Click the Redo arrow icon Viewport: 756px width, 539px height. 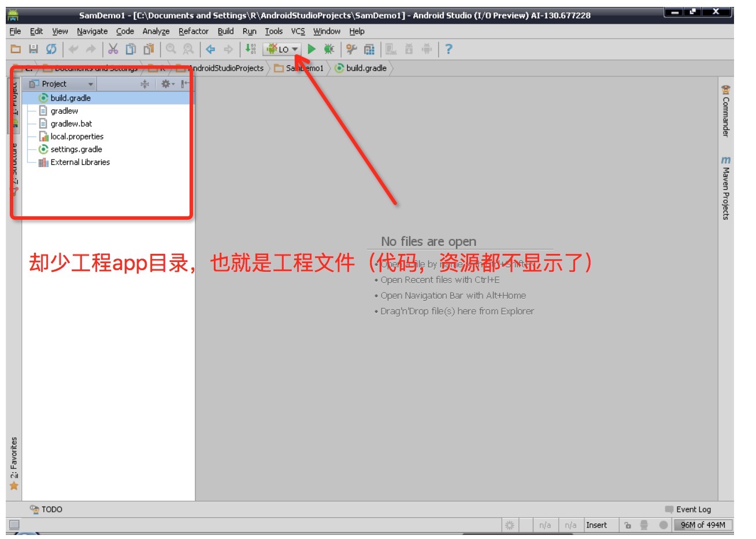[91, 49]
